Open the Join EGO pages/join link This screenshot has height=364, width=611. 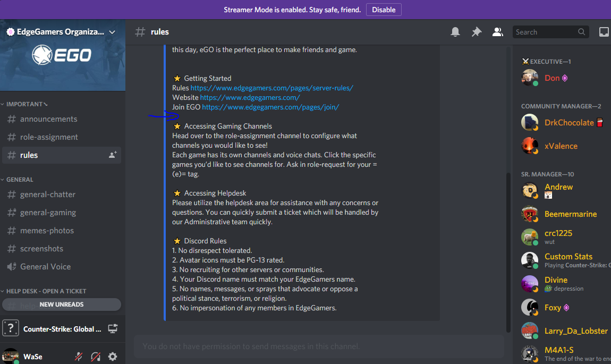[x=270, y=107]
